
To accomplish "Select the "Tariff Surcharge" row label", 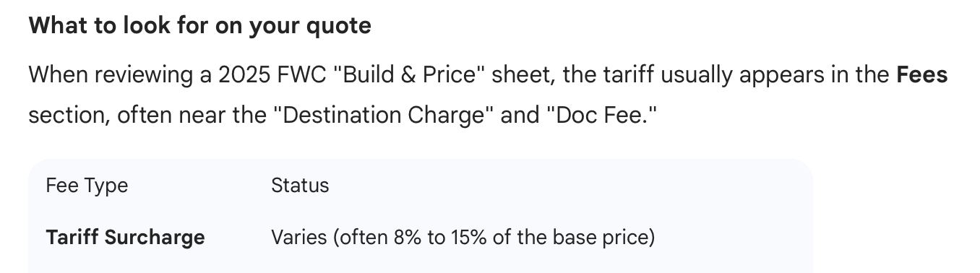I will tap(125, 238).
